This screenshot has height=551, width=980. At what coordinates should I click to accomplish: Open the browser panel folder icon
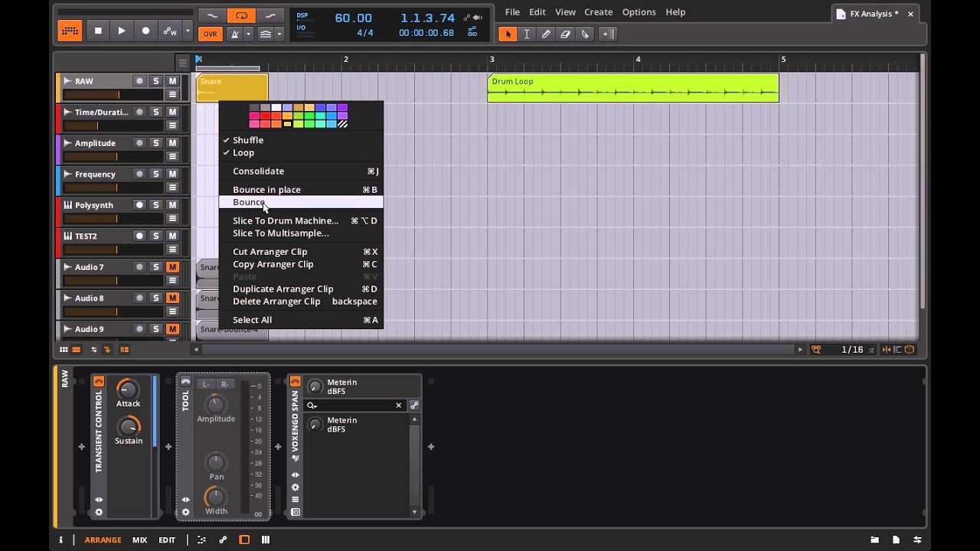874,540
